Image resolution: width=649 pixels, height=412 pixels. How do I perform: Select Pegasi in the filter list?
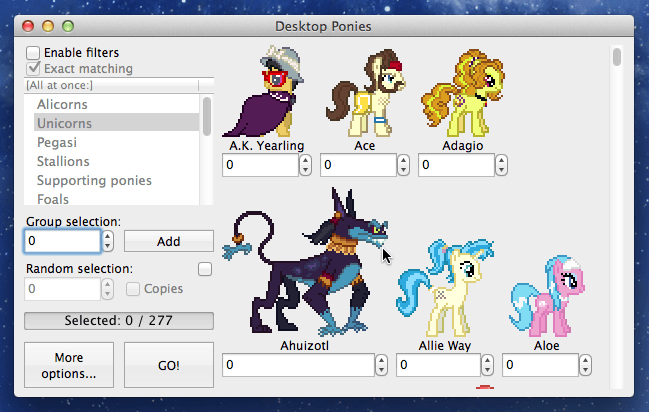[57, 142]
